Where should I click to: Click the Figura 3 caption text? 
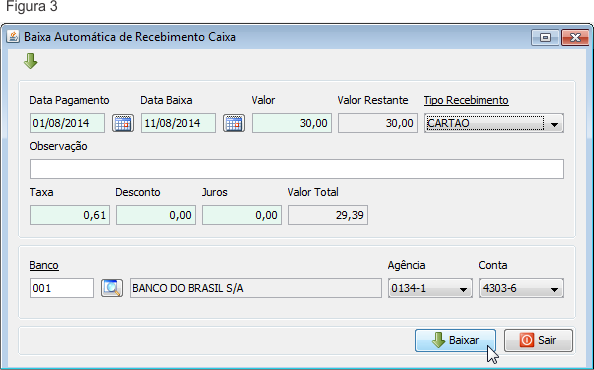(x=32, y=6)
